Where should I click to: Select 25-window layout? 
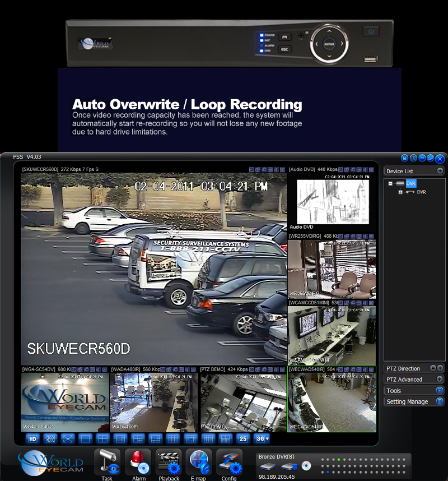[243, 438]
